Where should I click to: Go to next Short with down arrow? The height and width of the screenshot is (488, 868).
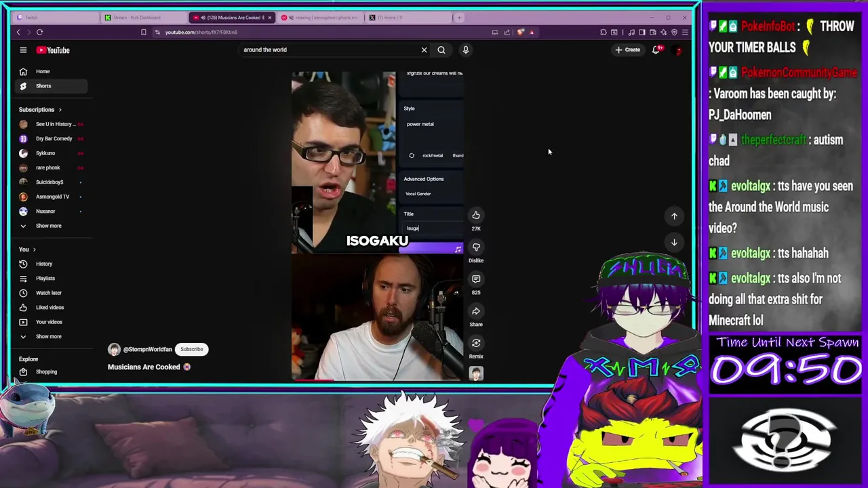[674, 242]
